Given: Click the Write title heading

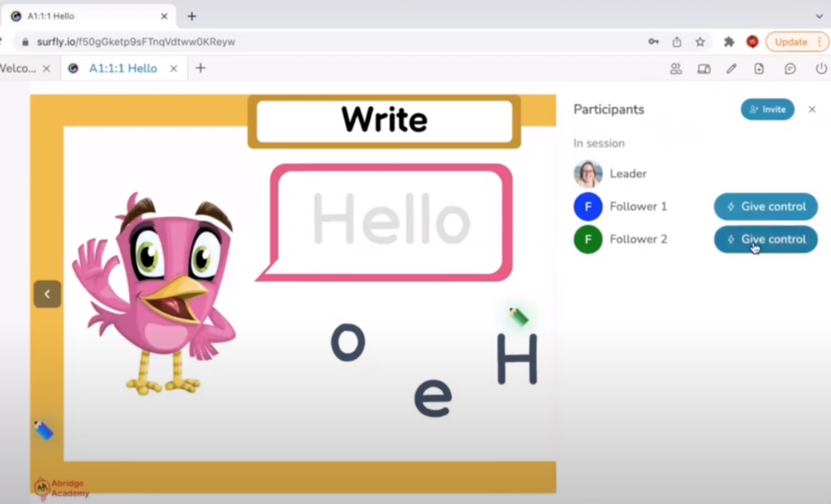Looking at the screenshot, I should (385, 120).
